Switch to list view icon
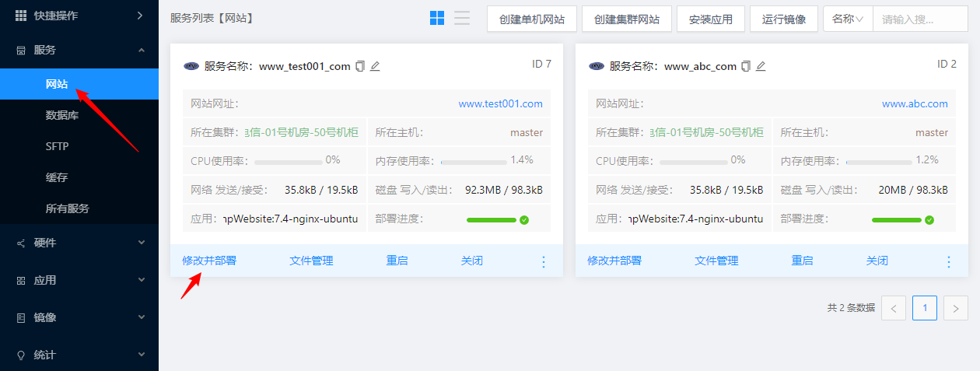This screenshot has width=980, height=371. click(x=462, y=18)
